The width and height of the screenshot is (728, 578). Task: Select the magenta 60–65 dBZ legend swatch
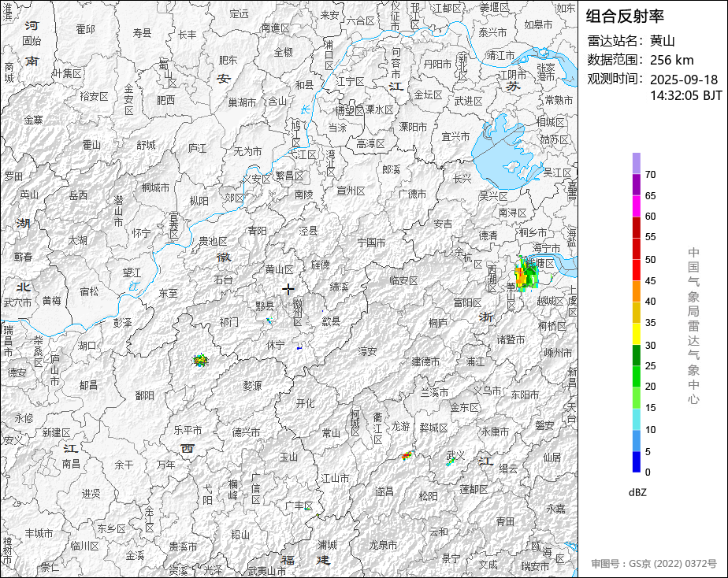(x=636, y=206)
